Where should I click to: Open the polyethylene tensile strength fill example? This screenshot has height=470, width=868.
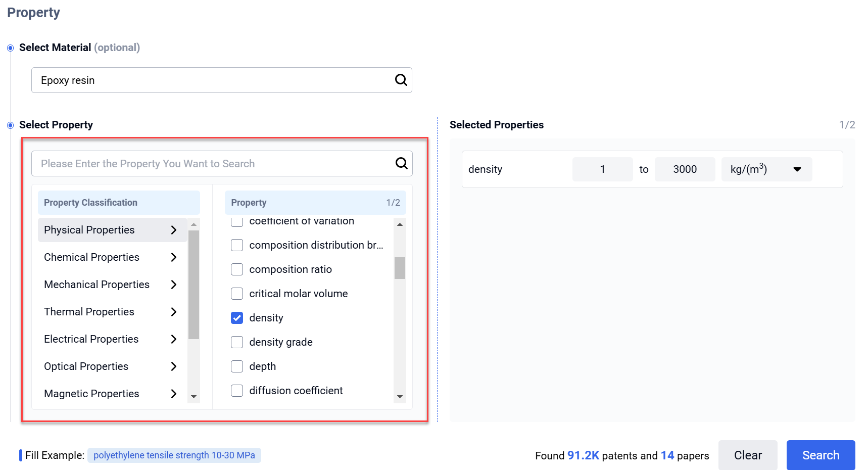click(174, 455)
